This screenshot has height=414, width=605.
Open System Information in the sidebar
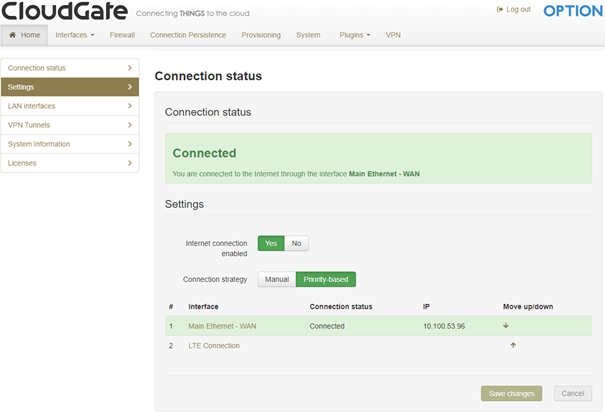coord(70,144)
